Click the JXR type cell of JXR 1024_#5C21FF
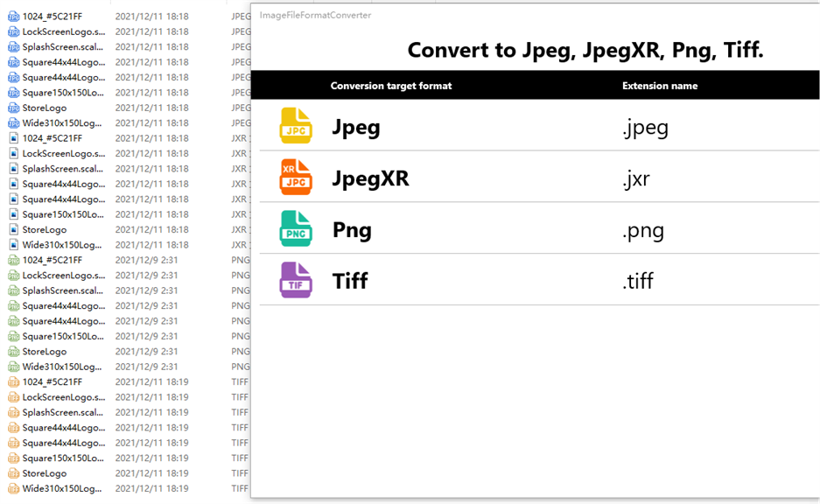 [x=239, y=138]
